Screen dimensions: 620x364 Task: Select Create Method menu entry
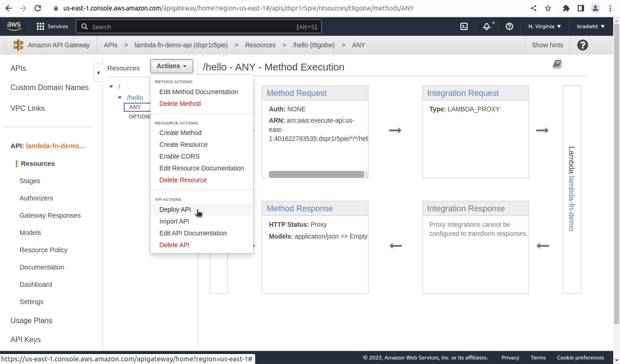[180, 133]
